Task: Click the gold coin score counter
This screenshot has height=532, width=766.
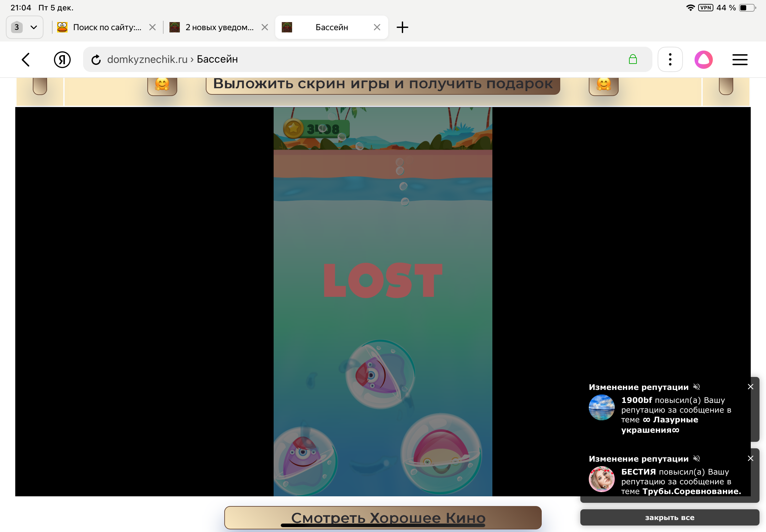Action: (x=316, y=129)
